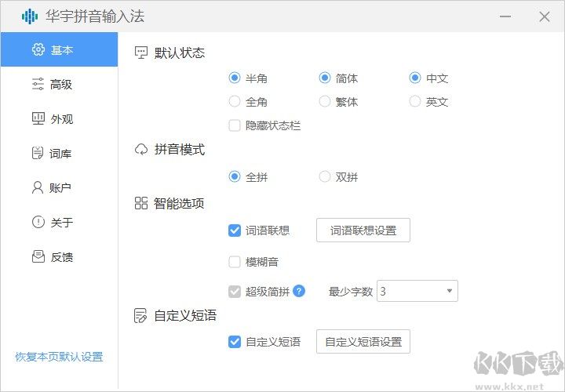Viewport: 565px width, 392px height.
Task: Click the monitor icon beside 外观
Action: [38, 118]
